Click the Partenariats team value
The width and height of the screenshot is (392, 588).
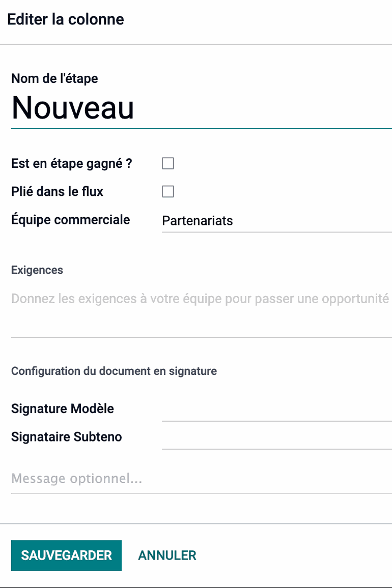click(198, 221)
